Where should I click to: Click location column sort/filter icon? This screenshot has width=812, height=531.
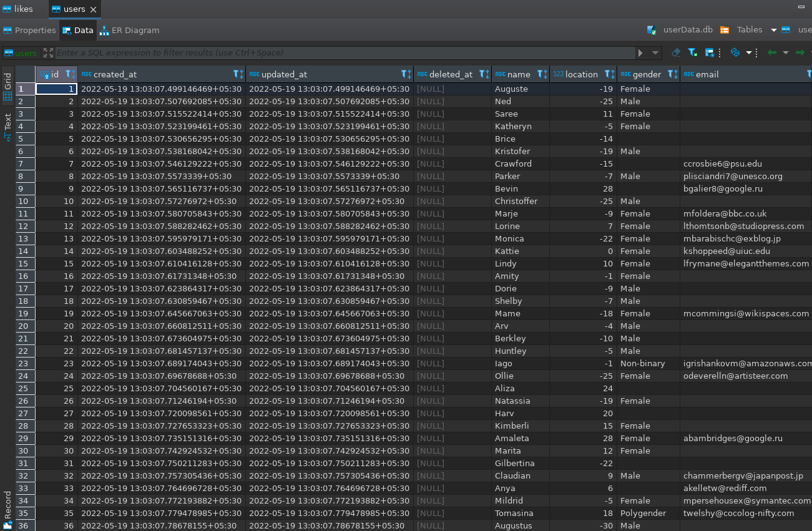pyautogui.click(x=610, y=74)
